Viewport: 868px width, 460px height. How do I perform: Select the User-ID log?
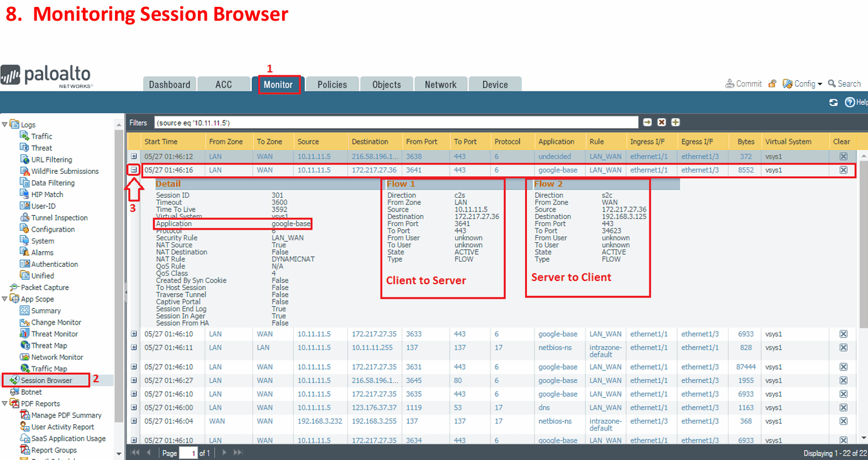pyautogui.click(x=43, y=206)
